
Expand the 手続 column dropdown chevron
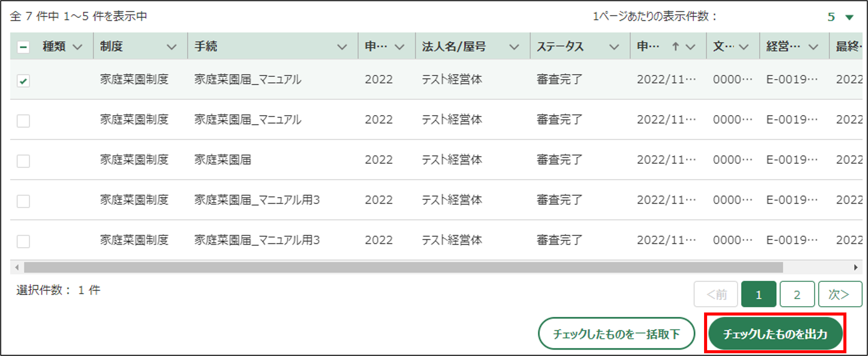click(342, 47)
